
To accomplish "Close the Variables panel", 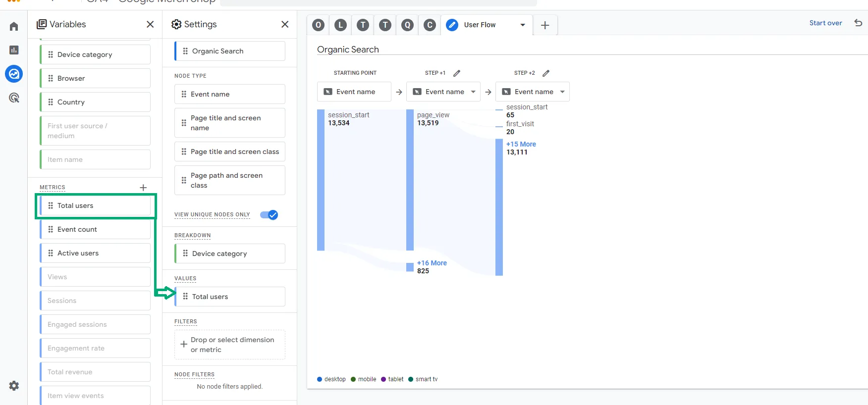I will (150, 24).
